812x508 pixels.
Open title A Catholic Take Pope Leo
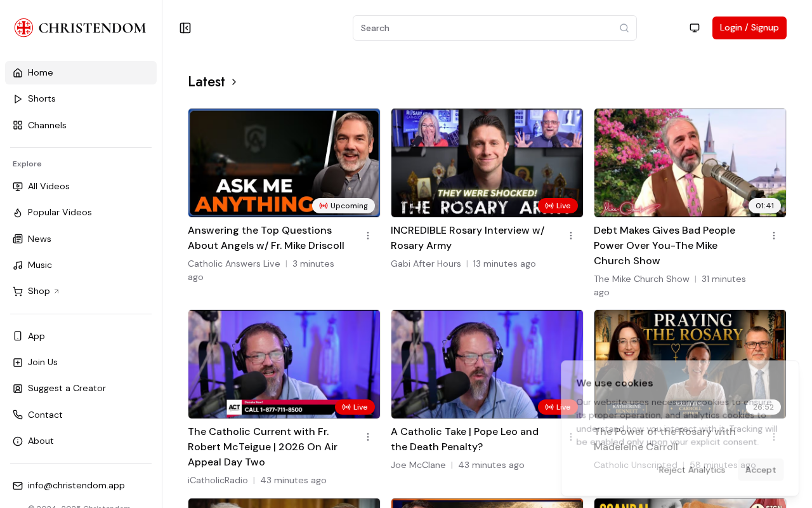click(x=465, y=439)
